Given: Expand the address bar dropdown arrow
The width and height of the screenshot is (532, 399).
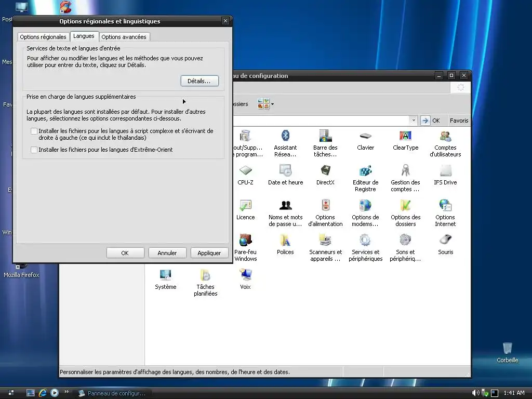Looking at the screenshot, I should pyautogui.click(x=413, y=120).
